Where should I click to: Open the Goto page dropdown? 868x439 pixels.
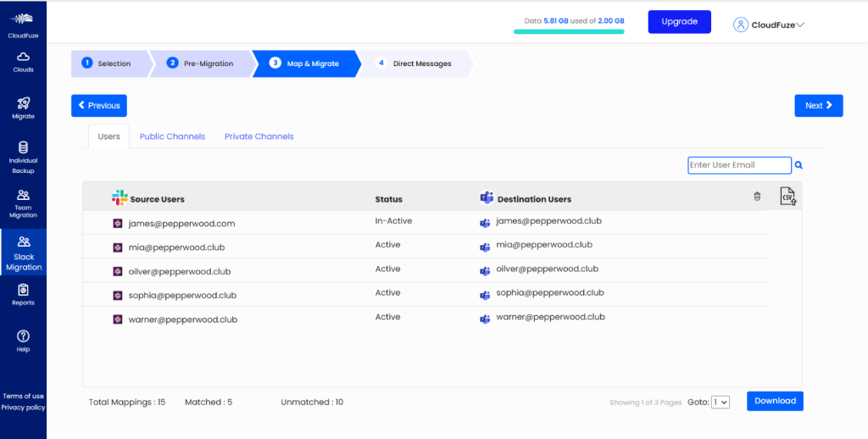point(721,403)
